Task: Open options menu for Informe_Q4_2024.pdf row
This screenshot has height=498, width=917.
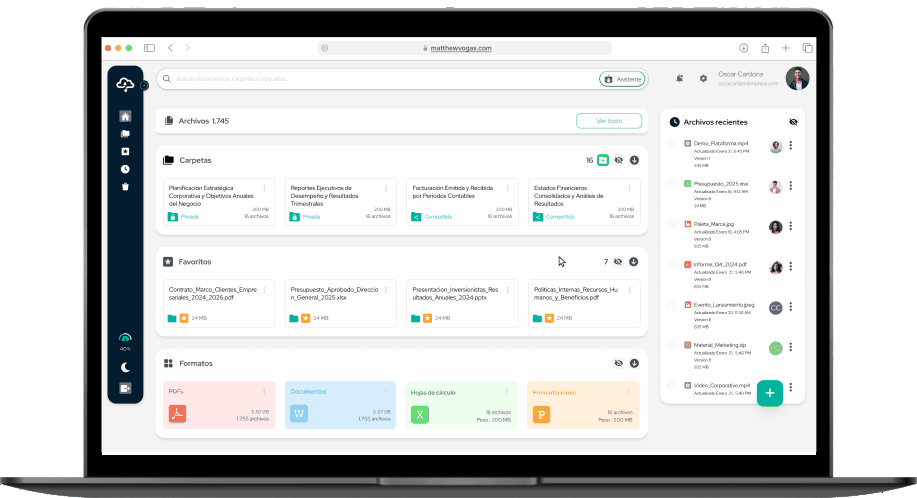Action: tap(791, 266)
